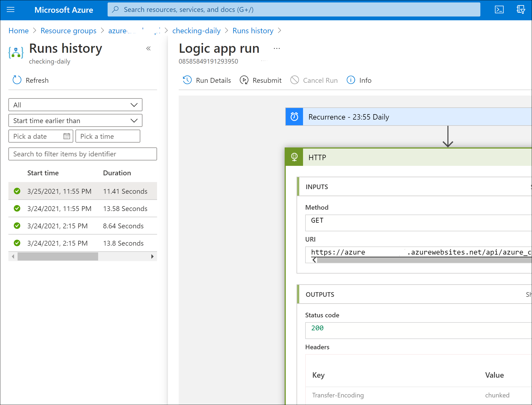532x405 pixels.
Task: Open the Start time earlier than dropdown
Action: click(75, 120)
